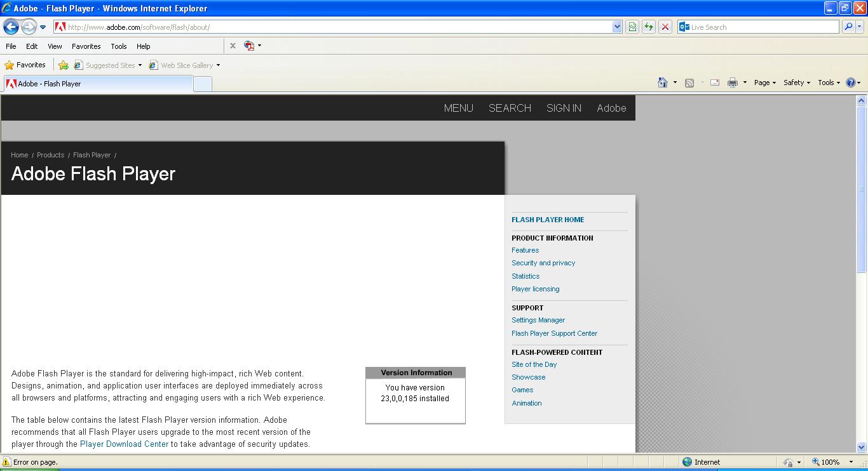Click the blue Help question mark icon
This screenshot has width=868, height=471.
(851, 83)
